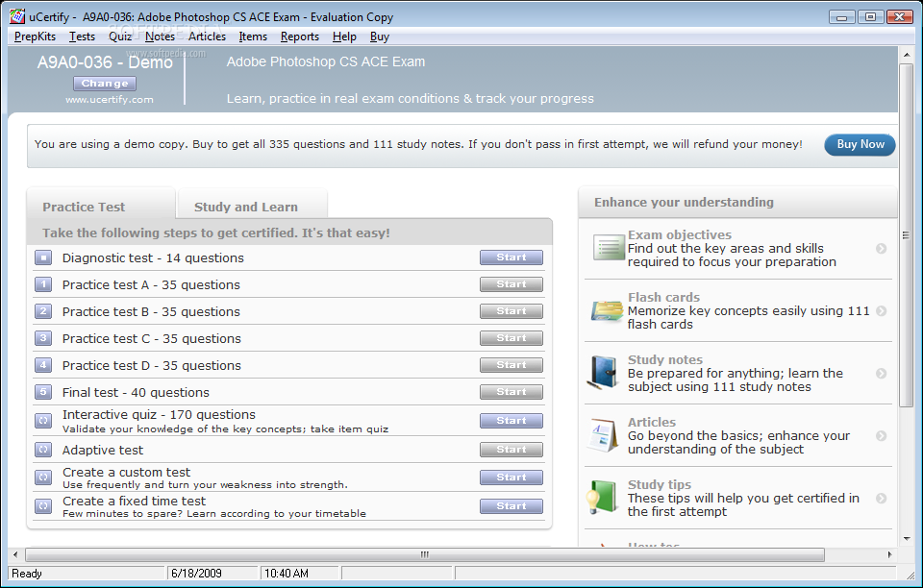The width and height of the screenshot is (923, 588).
Task: Click the number 2 icon for Practice test B
Action: click(43, 311)
